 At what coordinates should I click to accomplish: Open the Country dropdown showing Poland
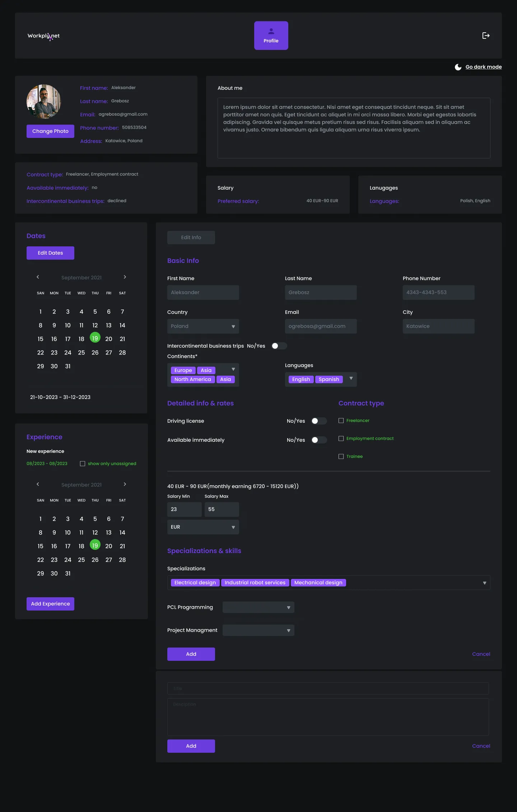[203, 326]
